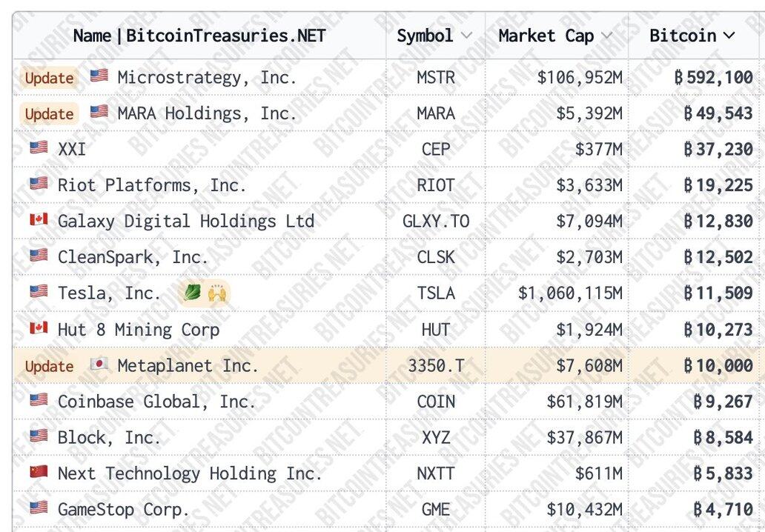The width and height of the screenshot is (765, 532).
Task: Toggle Bitcoin column sort arrow
Action: tap(729, 36)
